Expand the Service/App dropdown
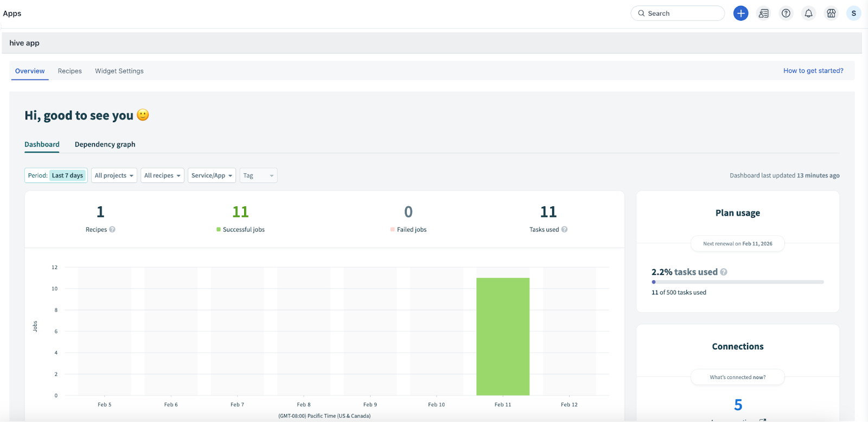This screenshot has width=868, height=422. [x=212, y=175]
